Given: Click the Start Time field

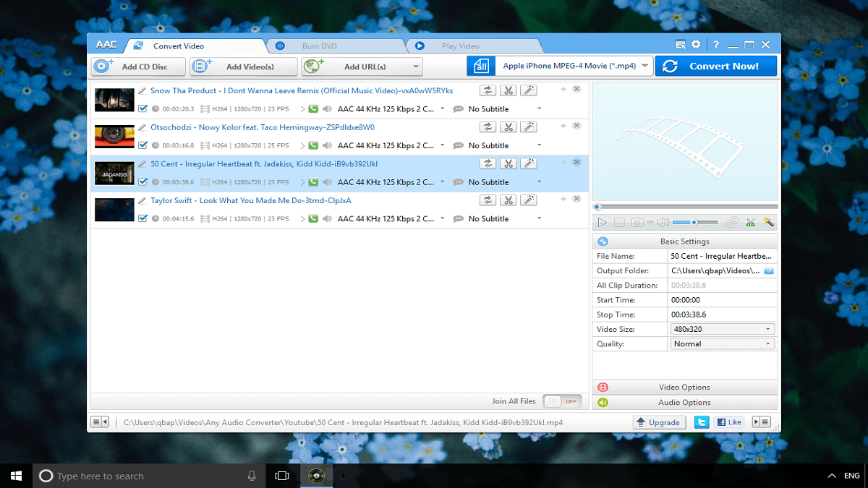Looking at the screenshot, I should point(723,300).
